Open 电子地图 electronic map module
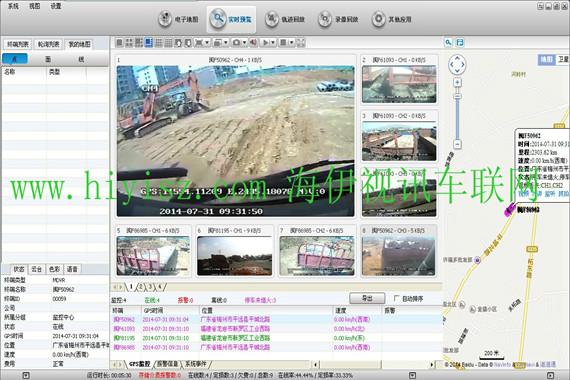 pos(178,19)
